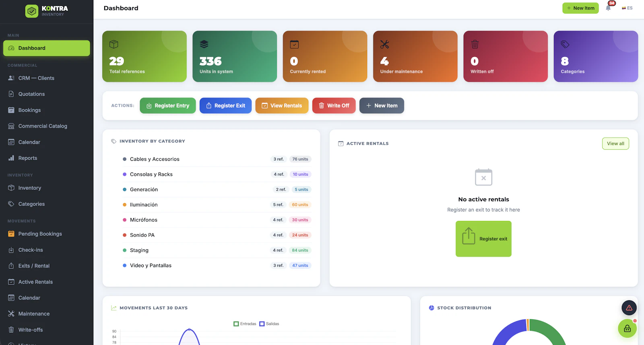Open the notifications bell icon

point(608,8)
